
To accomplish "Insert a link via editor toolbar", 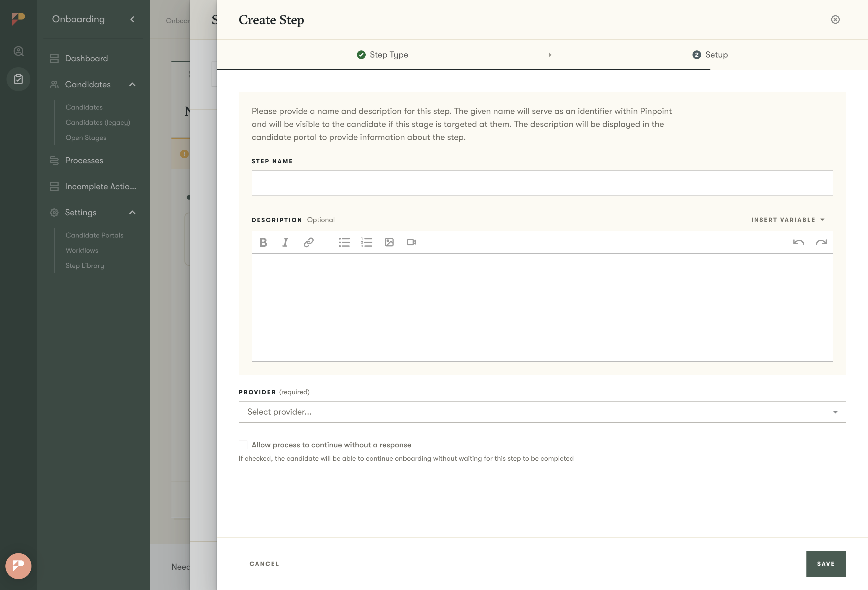I will [x=308, y=242].
